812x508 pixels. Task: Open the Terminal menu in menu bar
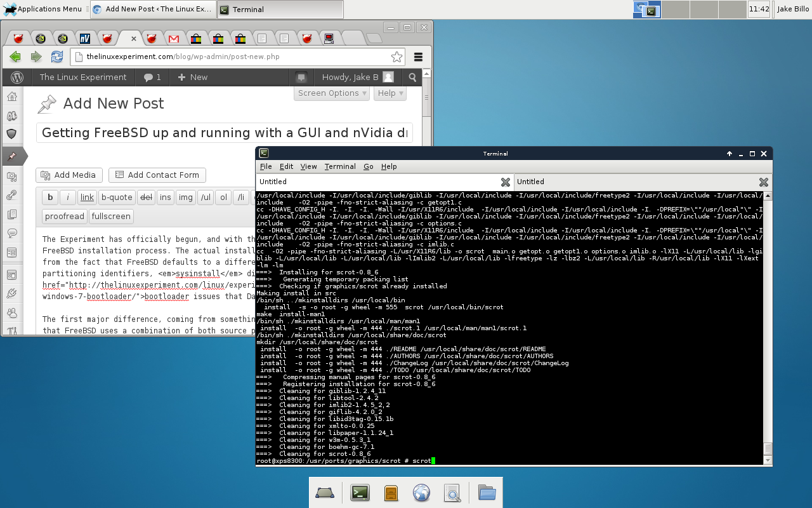click(x=339, y=166)
